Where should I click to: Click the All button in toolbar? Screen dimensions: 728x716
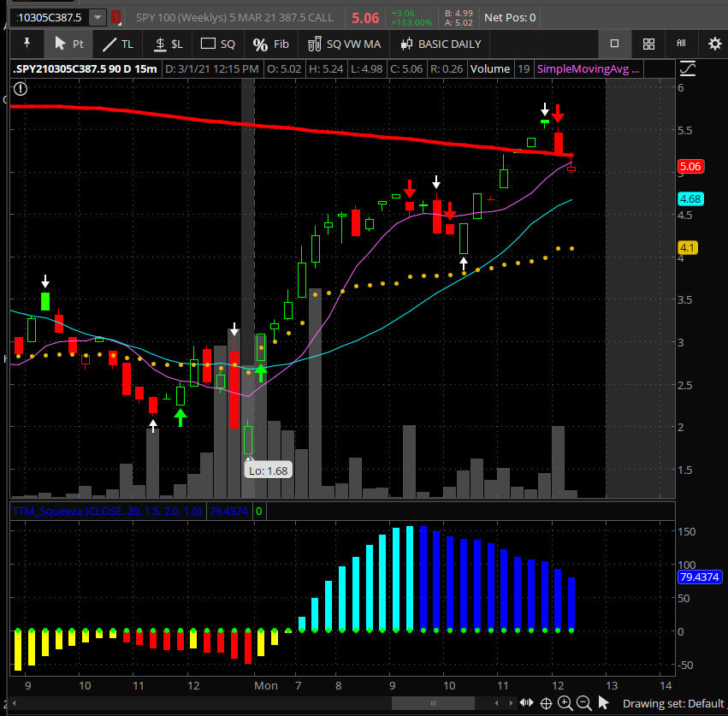pos(681,44)
